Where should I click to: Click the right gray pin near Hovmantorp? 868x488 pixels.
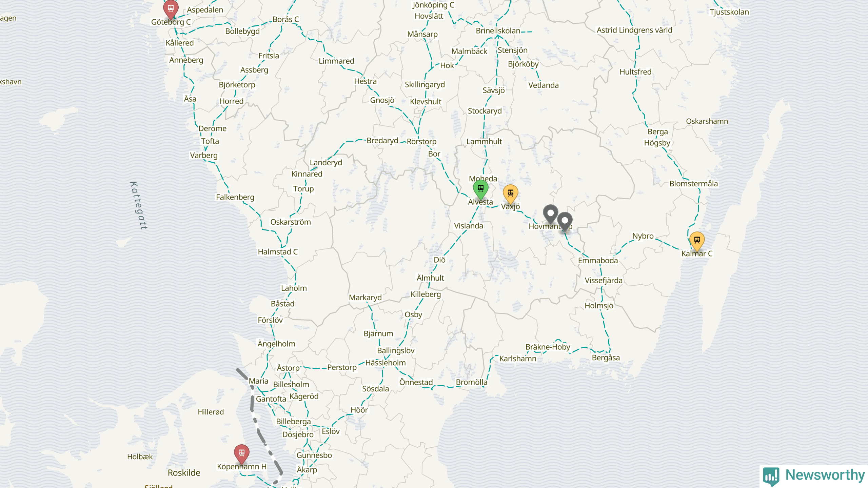565,222
